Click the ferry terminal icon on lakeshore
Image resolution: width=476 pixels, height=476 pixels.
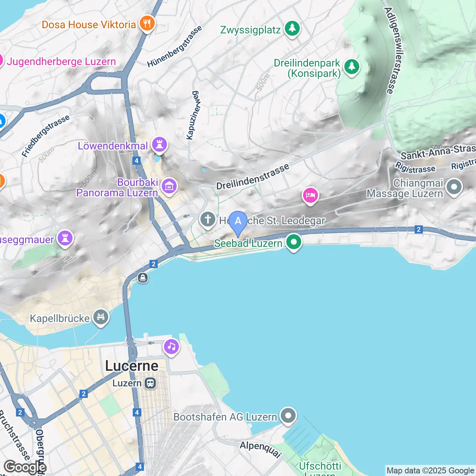click(x=143, y=278)
